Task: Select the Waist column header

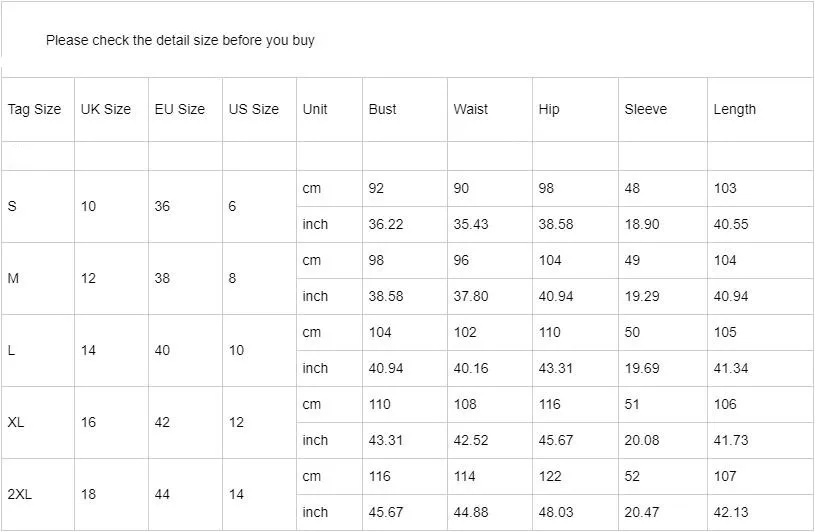Action: click(x=471, y=109)
